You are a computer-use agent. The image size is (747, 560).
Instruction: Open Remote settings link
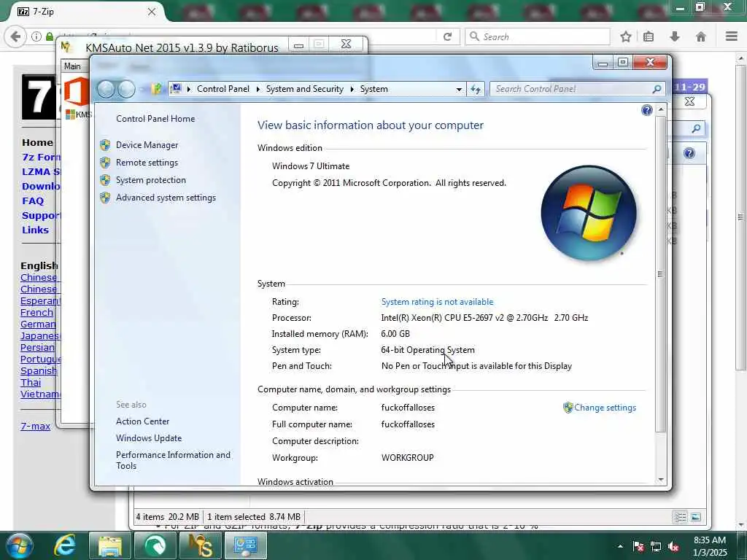[147, 163]
